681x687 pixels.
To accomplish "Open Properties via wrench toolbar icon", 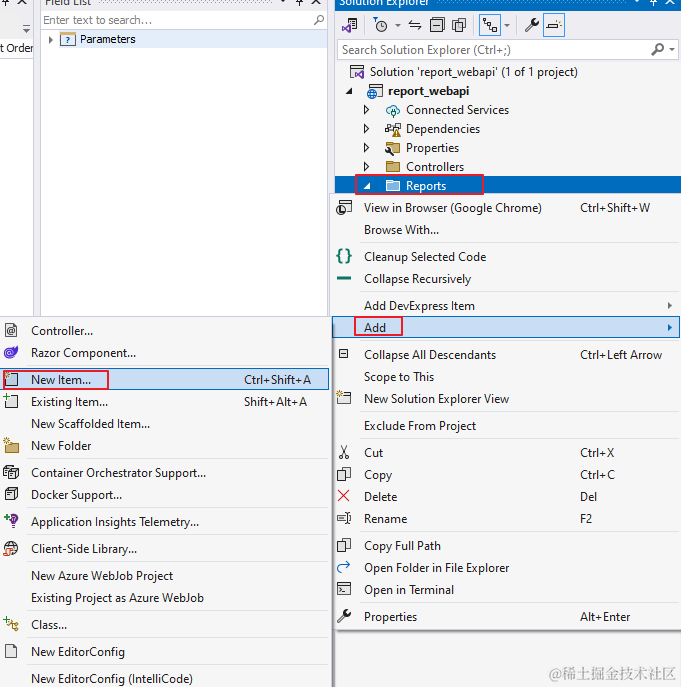I will [532, 25].
